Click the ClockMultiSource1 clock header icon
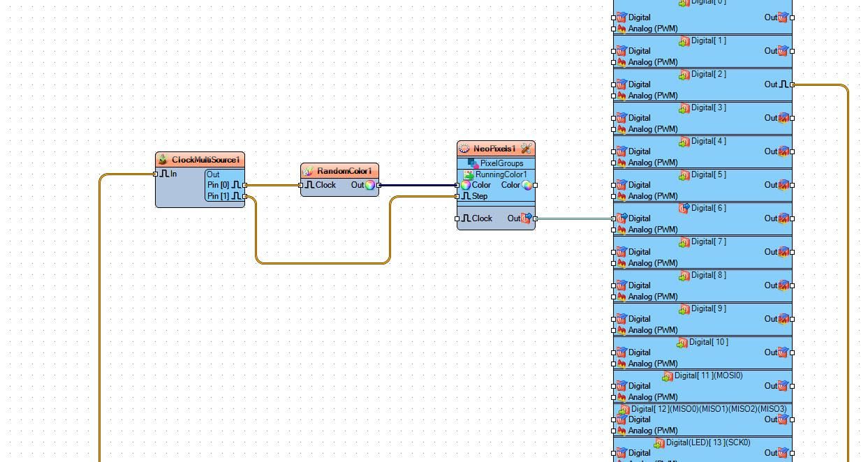The width and height of the screenshot is (868, 462). 161,158
